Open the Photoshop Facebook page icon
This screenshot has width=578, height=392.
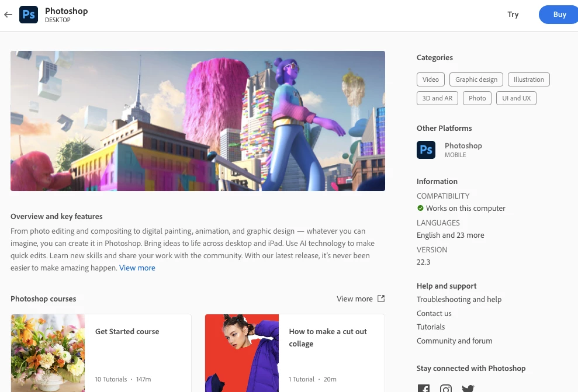(x=424, y=388)
